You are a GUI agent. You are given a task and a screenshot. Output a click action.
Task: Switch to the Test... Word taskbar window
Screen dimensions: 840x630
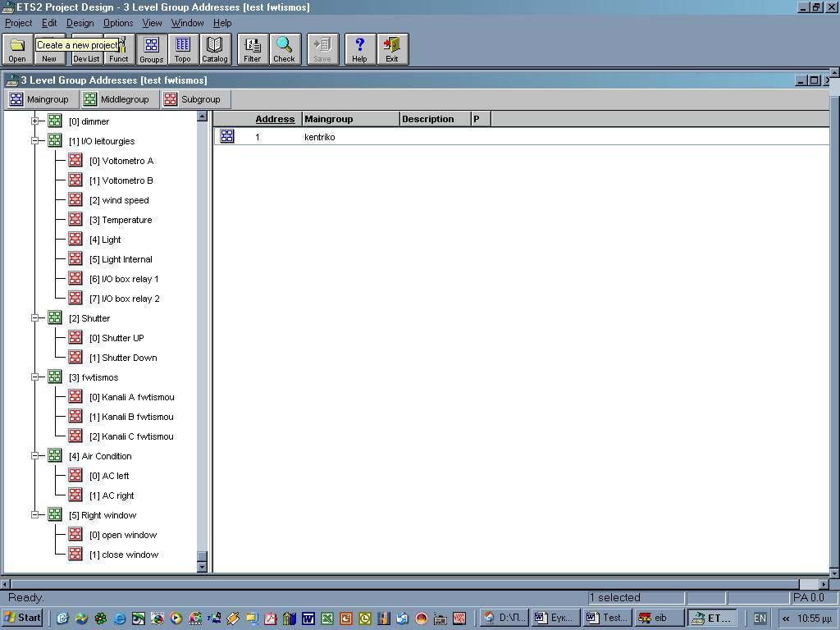click(x=608, y=618)
